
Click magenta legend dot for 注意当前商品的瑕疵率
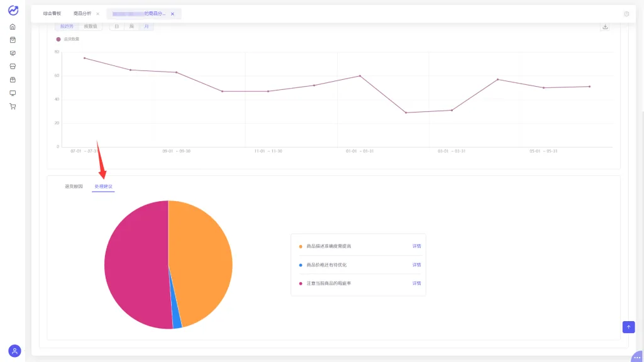pyautogui.click(x=301, y=283)
